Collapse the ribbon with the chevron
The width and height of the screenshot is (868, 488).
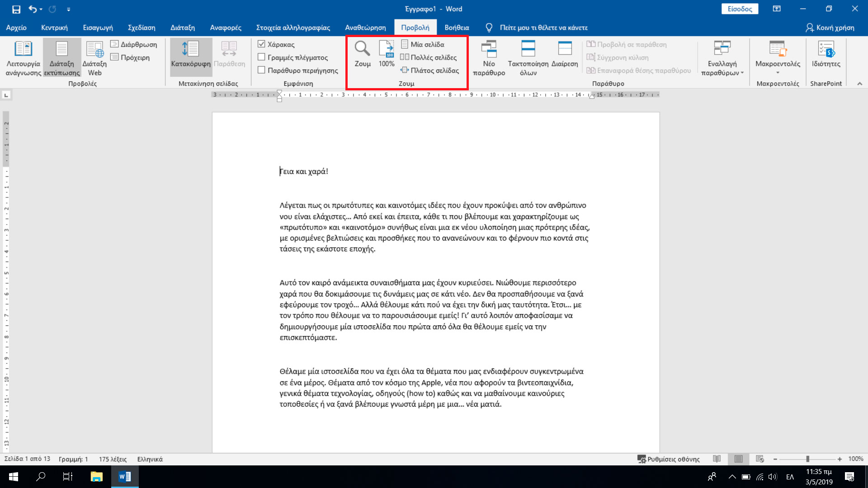point(859,84)
